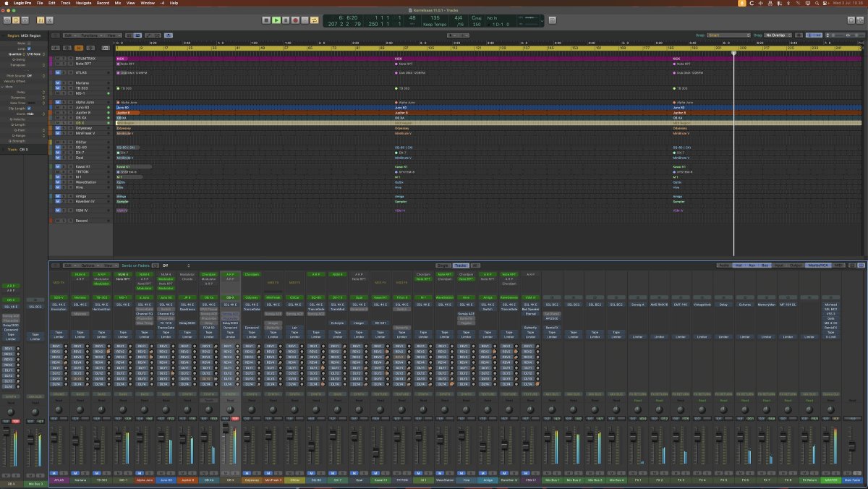The width and height of the screenshot is (868, 489).
Task: Collapse the Track OB X inspector disclosure triangle
Action: [3, 149]
